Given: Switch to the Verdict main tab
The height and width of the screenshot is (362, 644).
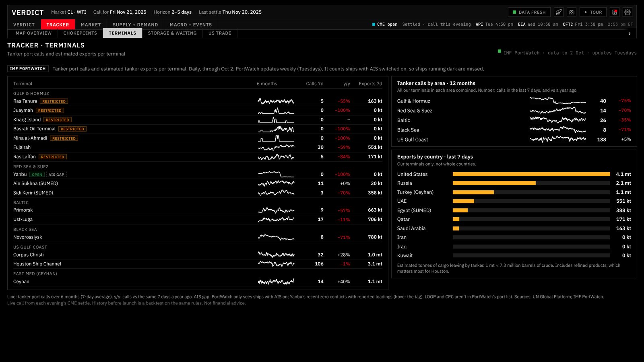Looking at the screenshot, I should pos(24,25).
